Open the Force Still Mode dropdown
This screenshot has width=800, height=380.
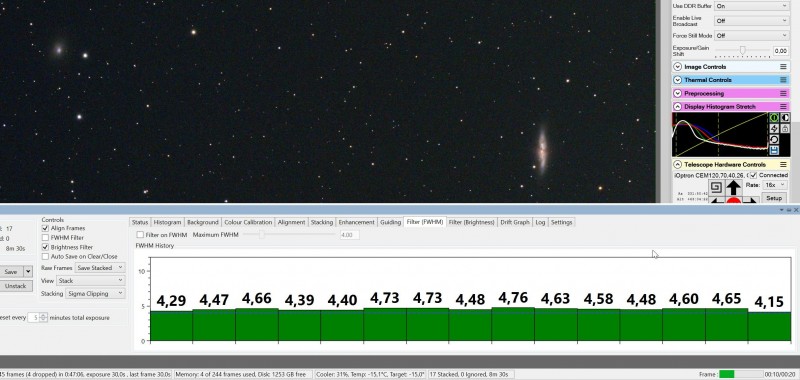(751, 36)
